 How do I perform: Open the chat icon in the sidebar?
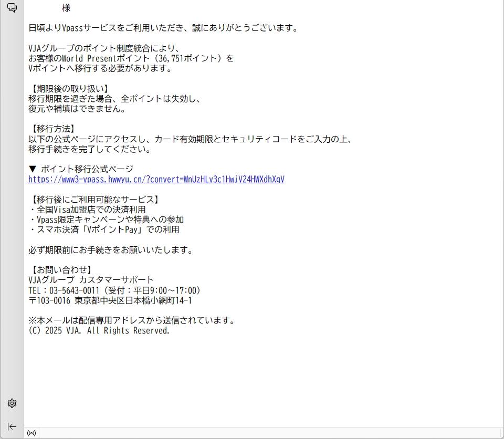[12, 7]
